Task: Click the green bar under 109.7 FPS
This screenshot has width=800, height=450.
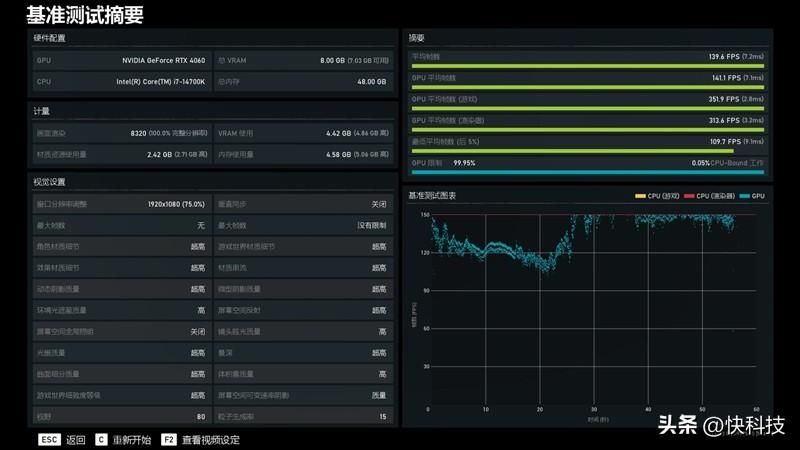Action: [572, 151]
